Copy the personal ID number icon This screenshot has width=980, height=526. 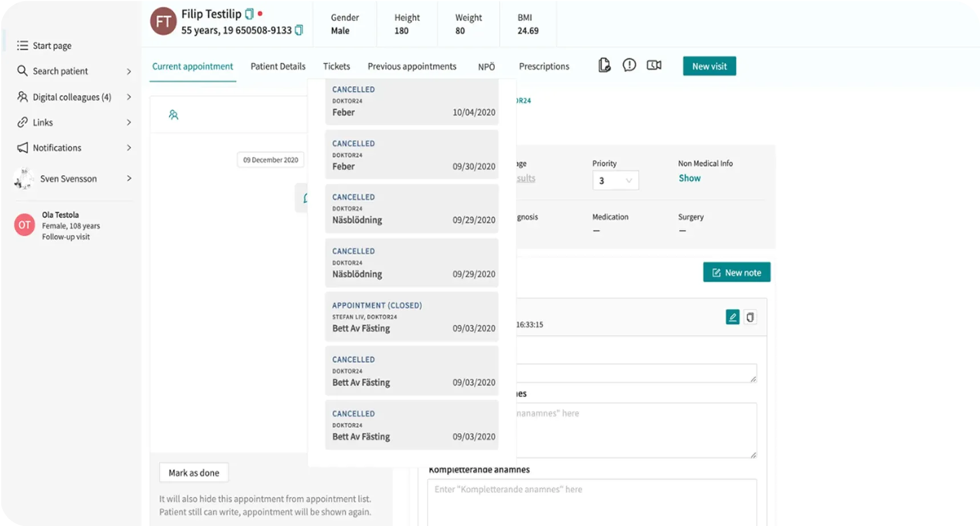pyautogui.click(x=299, y=30)
